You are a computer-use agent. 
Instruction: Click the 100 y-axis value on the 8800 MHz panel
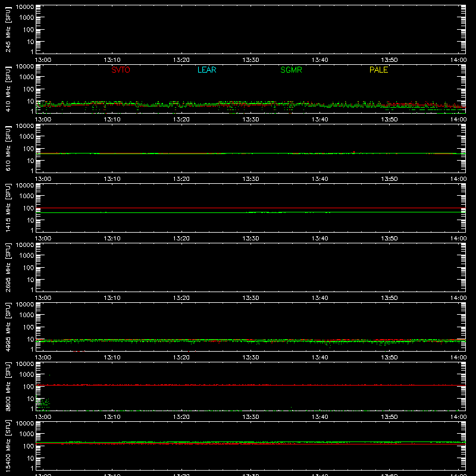[29, 387]
